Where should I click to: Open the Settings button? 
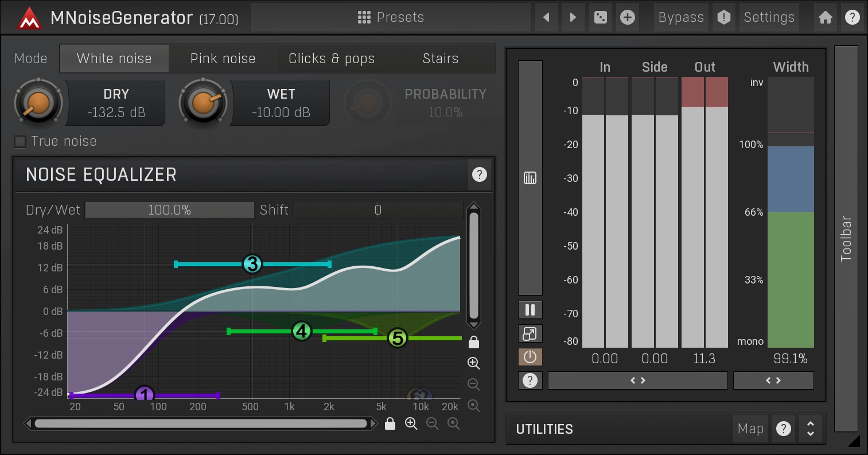769,18
